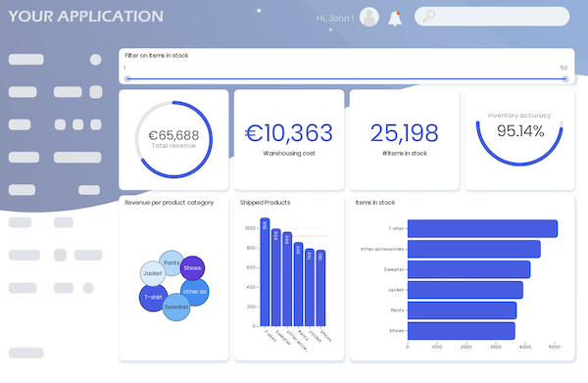Click the Jacket bar in Items in stock
The width and height of the screenshot is (588, 383).
[x=465, y=290]
